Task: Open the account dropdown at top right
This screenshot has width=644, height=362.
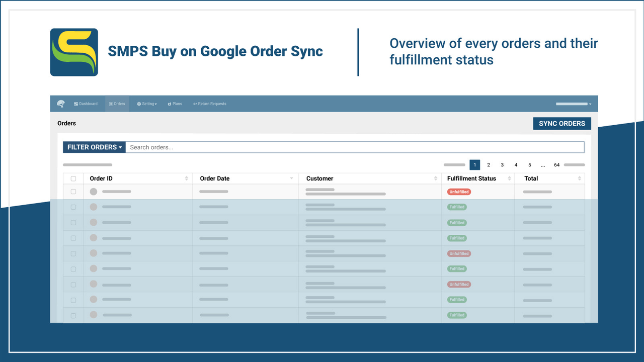Action: 574,104
